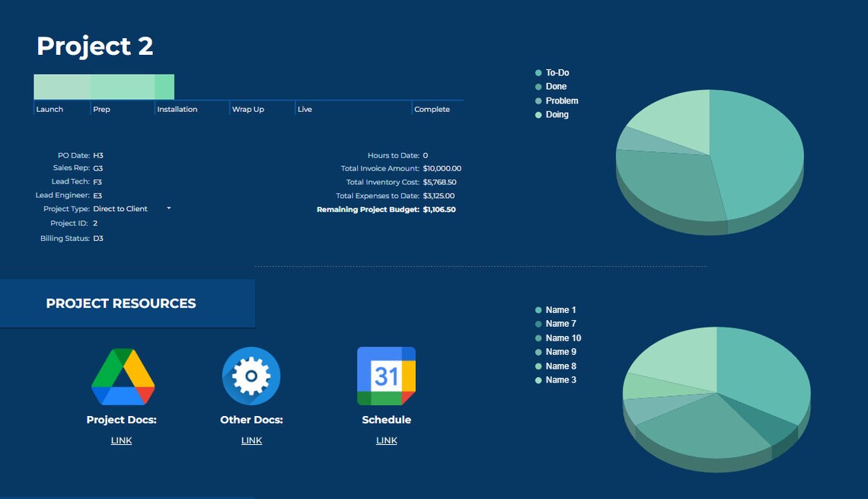Open the Google Drive Project Docs icon
The image size is (868, 499).
tap(122, 376)
